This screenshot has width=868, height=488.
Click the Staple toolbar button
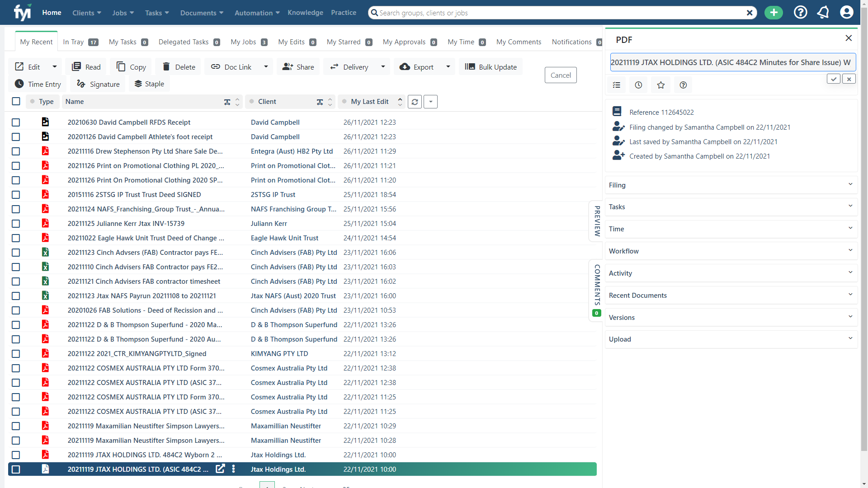(x=149, y=84)
